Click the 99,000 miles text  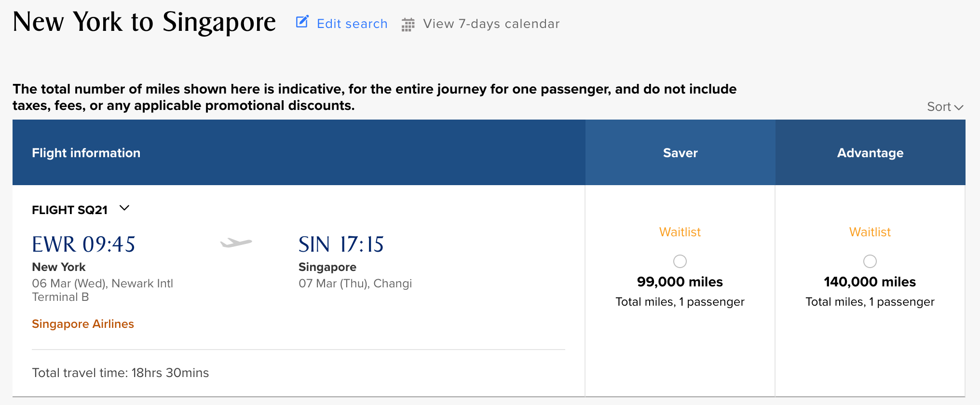pyautogui.click(x=680, y=282)
